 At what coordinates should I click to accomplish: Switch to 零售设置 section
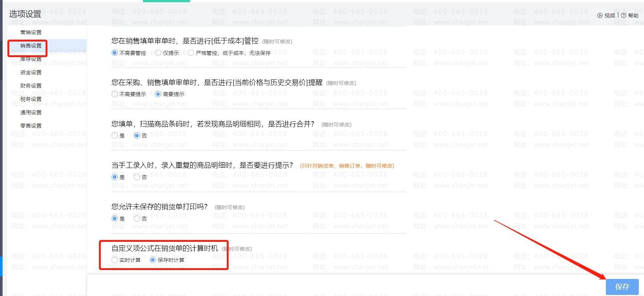pyautogui.click(x=31, y=126)
